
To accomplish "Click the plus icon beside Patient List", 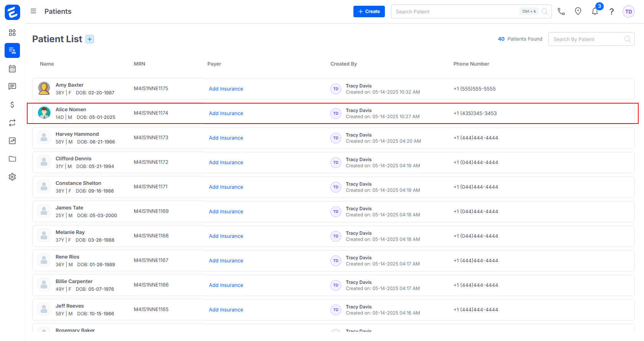I will pos(90,39).
